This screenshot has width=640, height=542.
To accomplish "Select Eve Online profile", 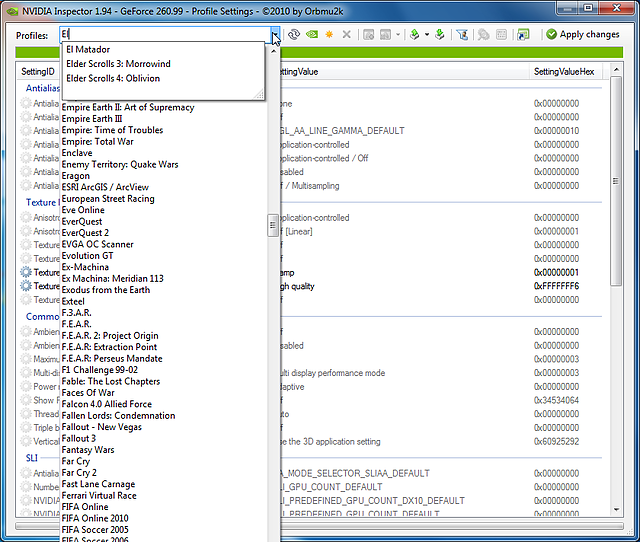I will (83, 210).
